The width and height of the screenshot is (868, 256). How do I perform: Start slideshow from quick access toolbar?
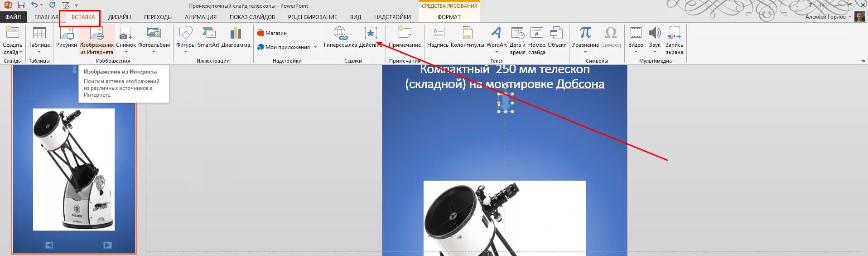tap(66, 5)
